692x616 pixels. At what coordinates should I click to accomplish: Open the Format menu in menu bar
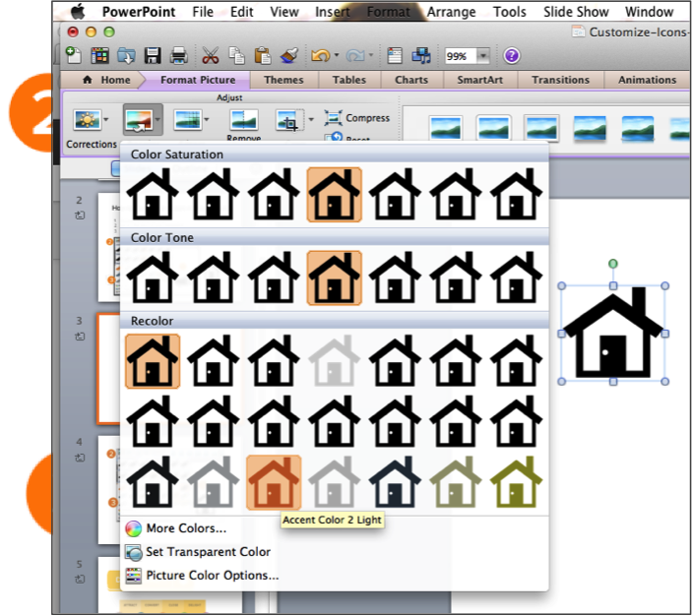tap(389, 12)
